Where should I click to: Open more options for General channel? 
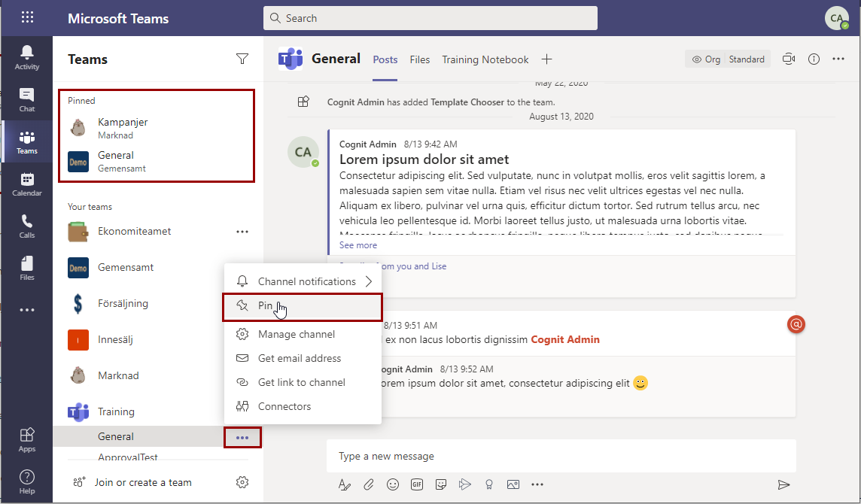(242, 437)
